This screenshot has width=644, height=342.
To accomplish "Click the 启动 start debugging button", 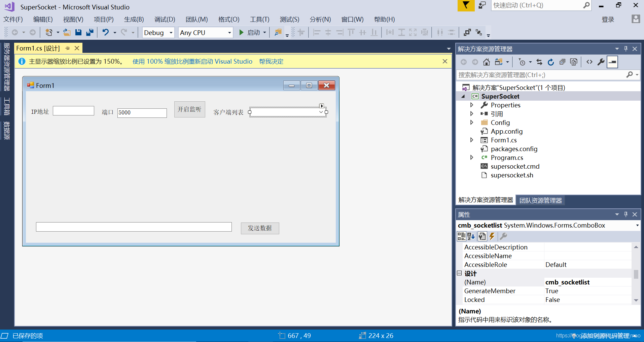I will (x=250, y=33).
